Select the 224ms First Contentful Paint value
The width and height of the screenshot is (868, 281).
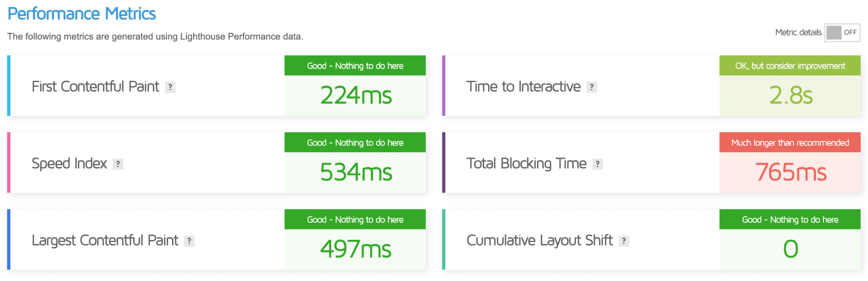pos(356,95)
